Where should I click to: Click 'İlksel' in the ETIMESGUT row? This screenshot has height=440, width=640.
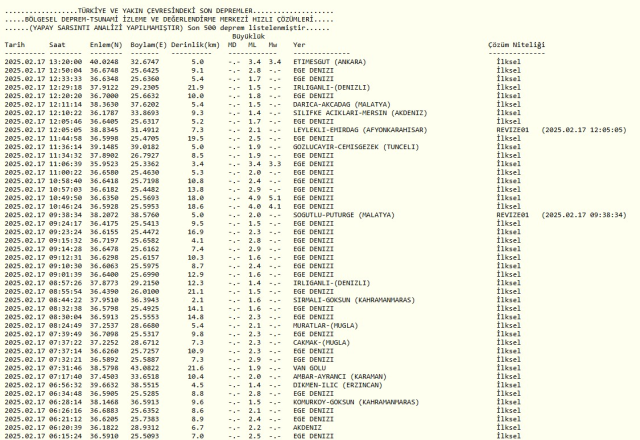point(508,62)
